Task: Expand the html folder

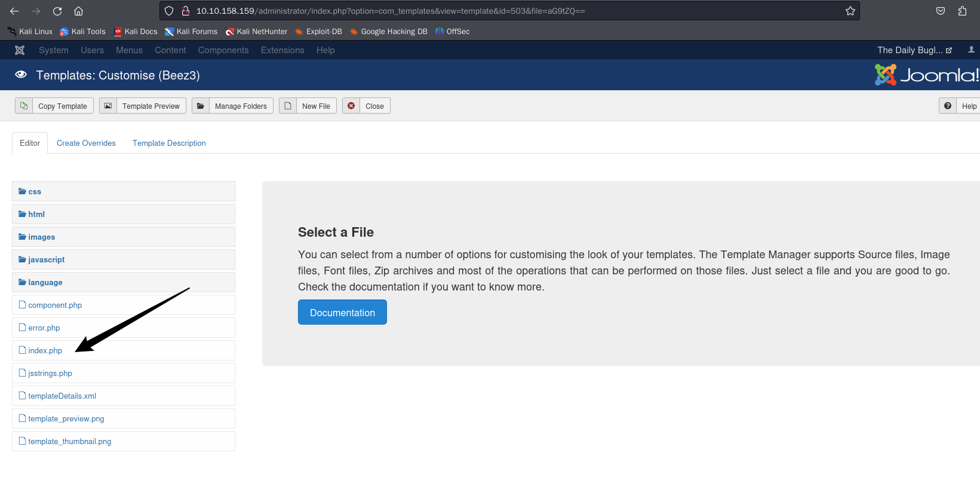Action: tap(124, 214)
